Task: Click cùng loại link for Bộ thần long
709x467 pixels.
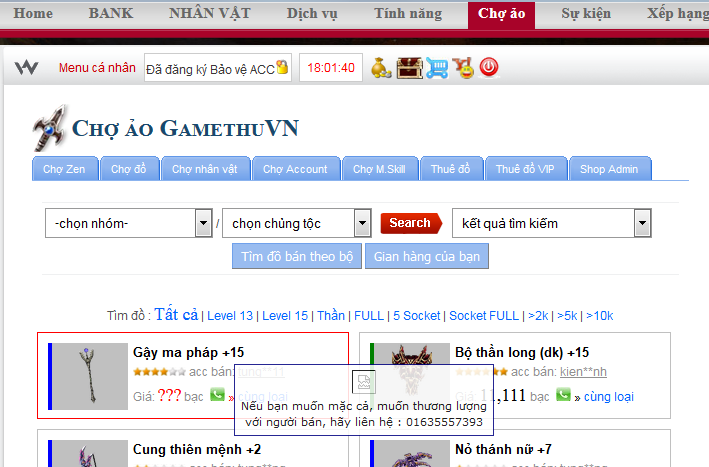Action: (609, 396)
